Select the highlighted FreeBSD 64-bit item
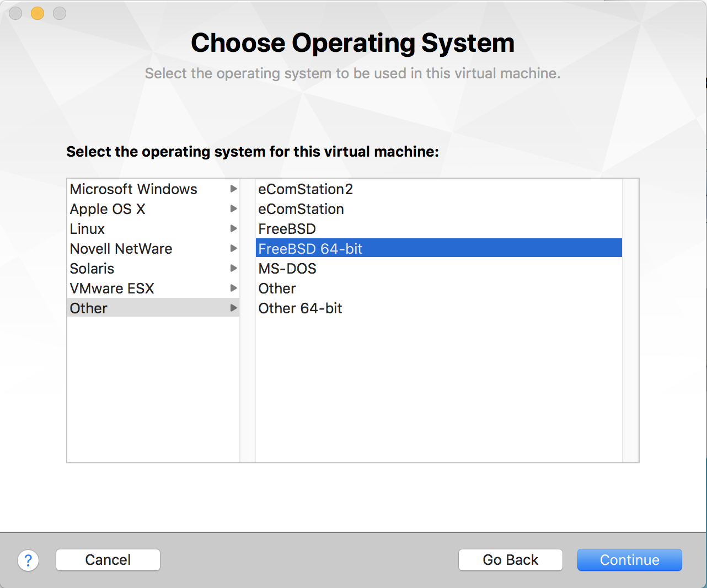 coord(310,249)
